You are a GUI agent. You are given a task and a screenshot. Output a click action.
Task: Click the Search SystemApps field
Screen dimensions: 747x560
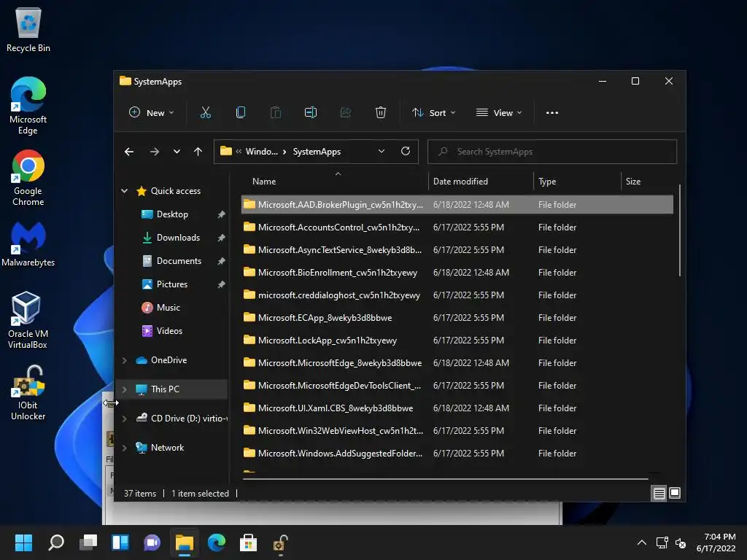click(x=552, y=152)
